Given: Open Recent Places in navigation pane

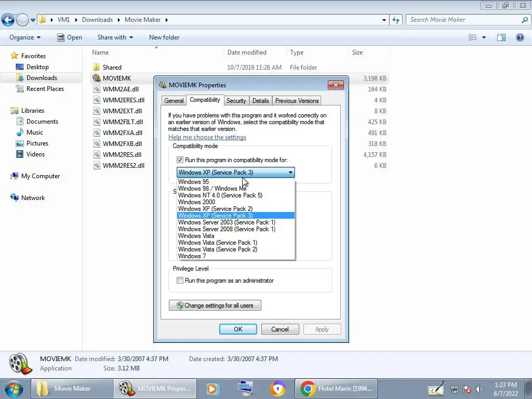Looking at the screenshot, I should coord(45,88).
